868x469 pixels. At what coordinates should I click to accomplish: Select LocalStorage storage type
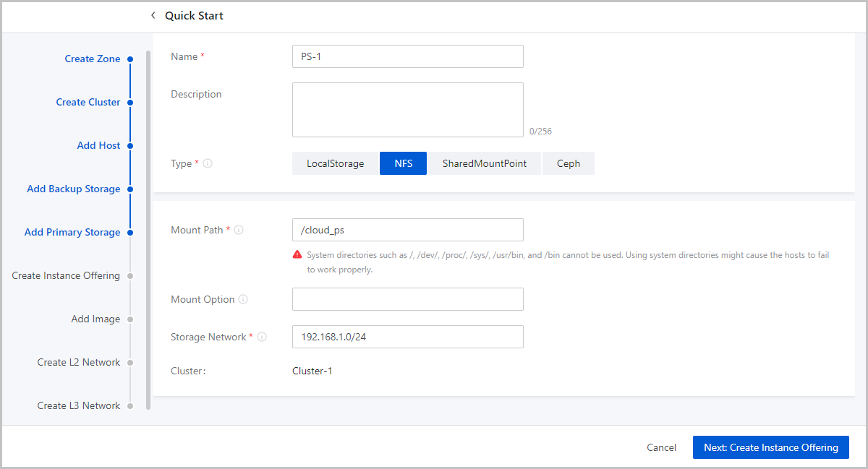(x=335, y=163)
